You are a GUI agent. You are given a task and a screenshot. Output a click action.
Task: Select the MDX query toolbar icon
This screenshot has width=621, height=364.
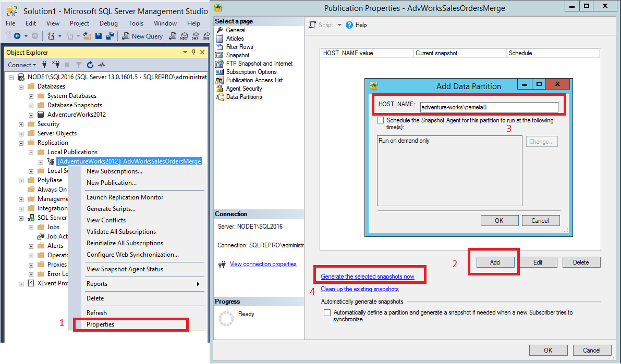184,36
